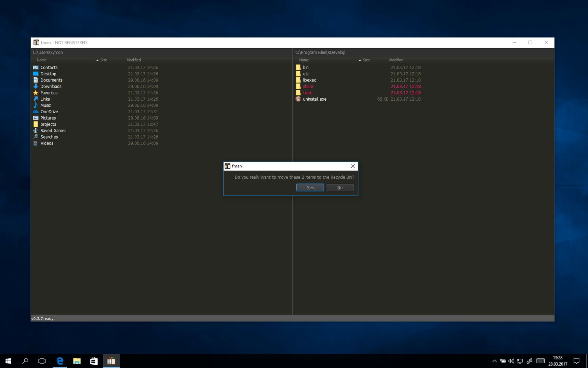Click the tools folder icon
Screen dimensions: 588x368
298,93
